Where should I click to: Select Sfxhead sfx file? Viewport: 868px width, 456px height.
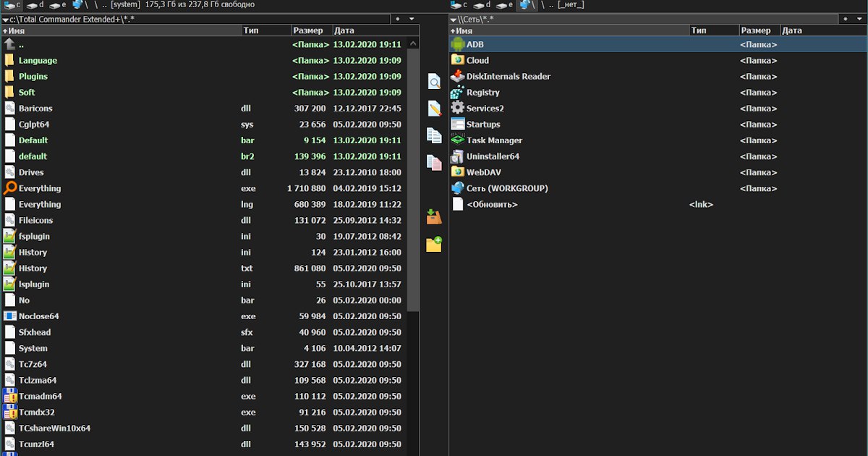pos(204,332)
